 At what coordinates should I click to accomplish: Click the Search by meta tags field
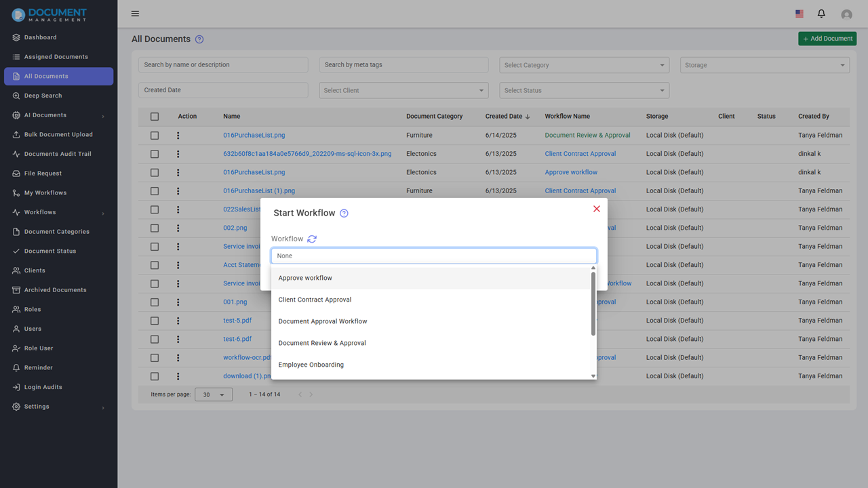tap(403, 65)
